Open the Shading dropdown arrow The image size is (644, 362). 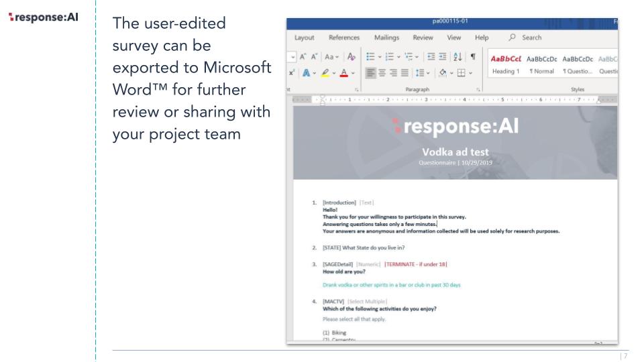click(x=451, y=74)
